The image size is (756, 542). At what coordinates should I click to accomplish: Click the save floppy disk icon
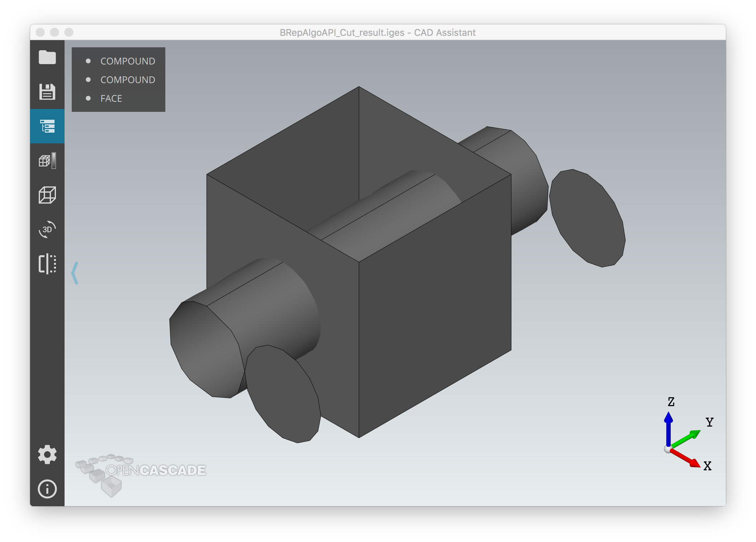(47, 92)
